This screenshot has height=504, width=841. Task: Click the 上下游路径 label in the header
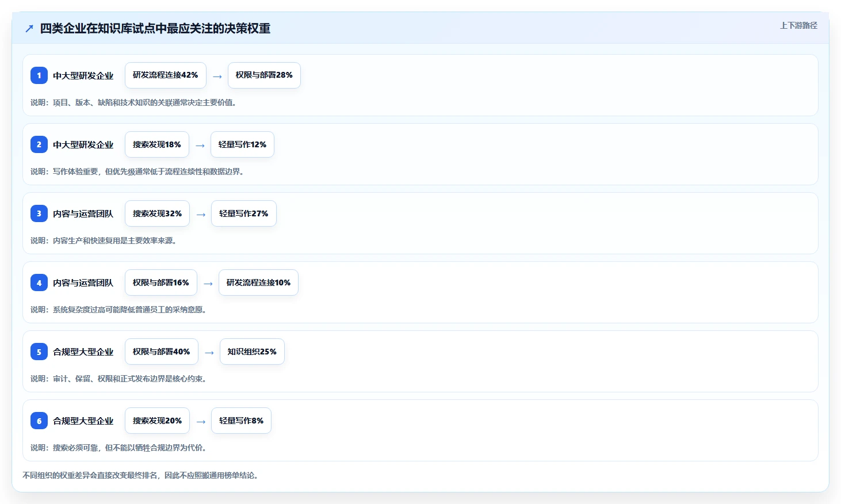point(798,25)
